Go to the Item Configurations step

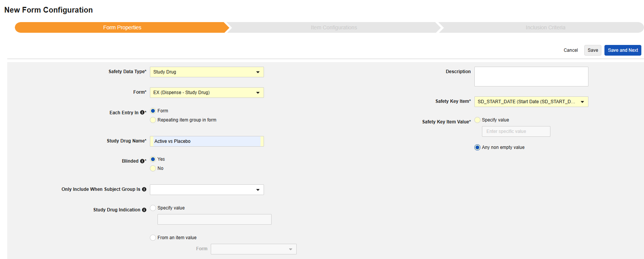[334, 27]
